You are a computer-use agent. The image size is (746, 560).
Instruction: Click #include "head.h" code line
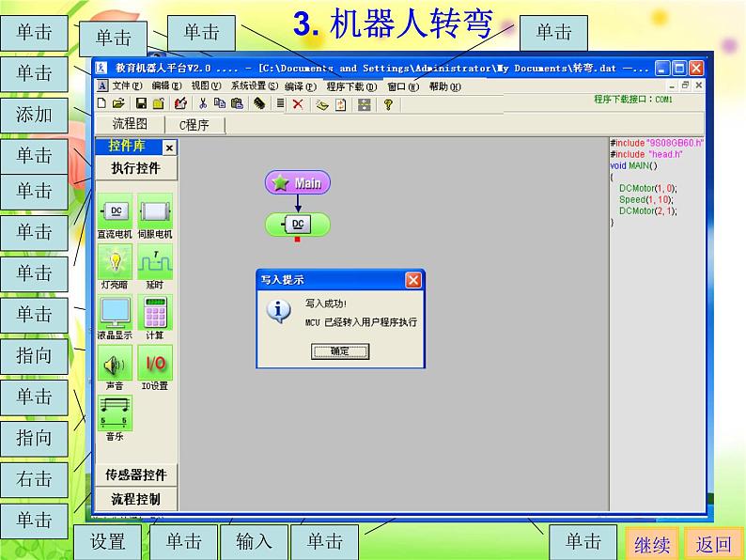coord(646,154)
